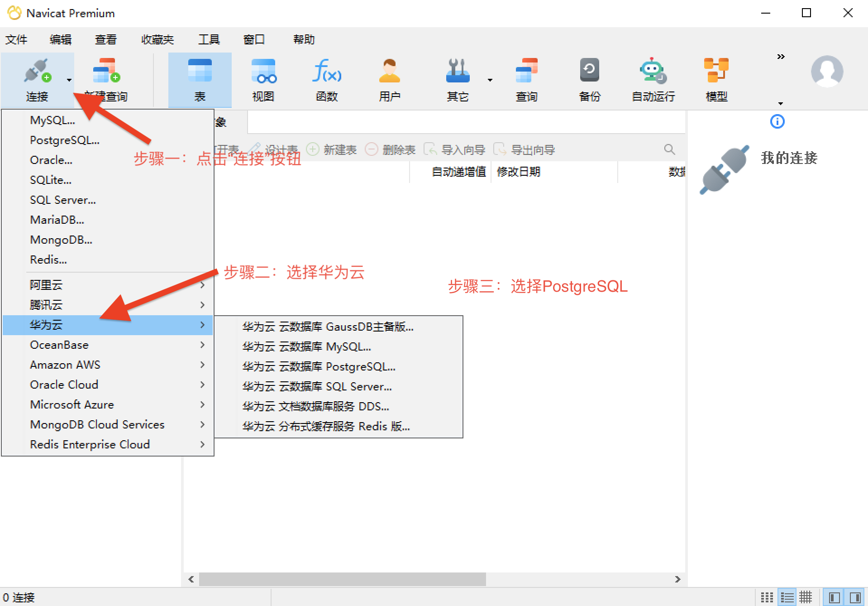Expand the OceanBase submenu
This screenshot has width=868, height=606.
coord(108,345)
